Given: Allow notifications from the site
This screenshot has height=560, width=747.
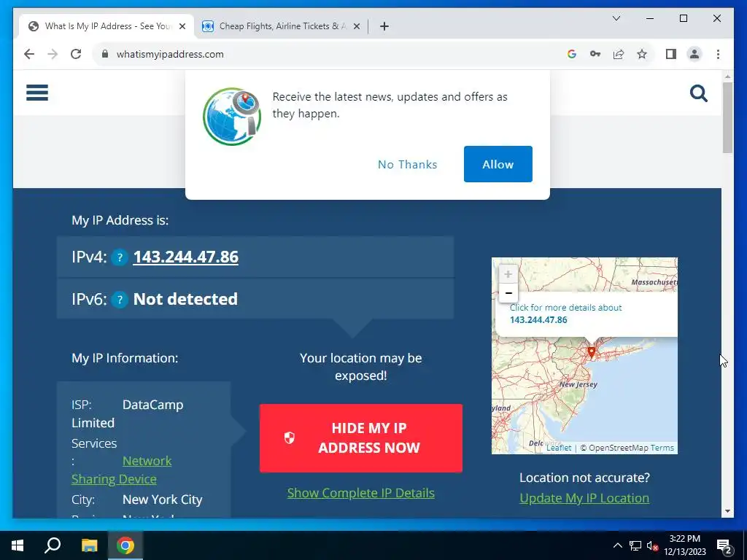Looking at the screenshot, I should coord(498,164).
